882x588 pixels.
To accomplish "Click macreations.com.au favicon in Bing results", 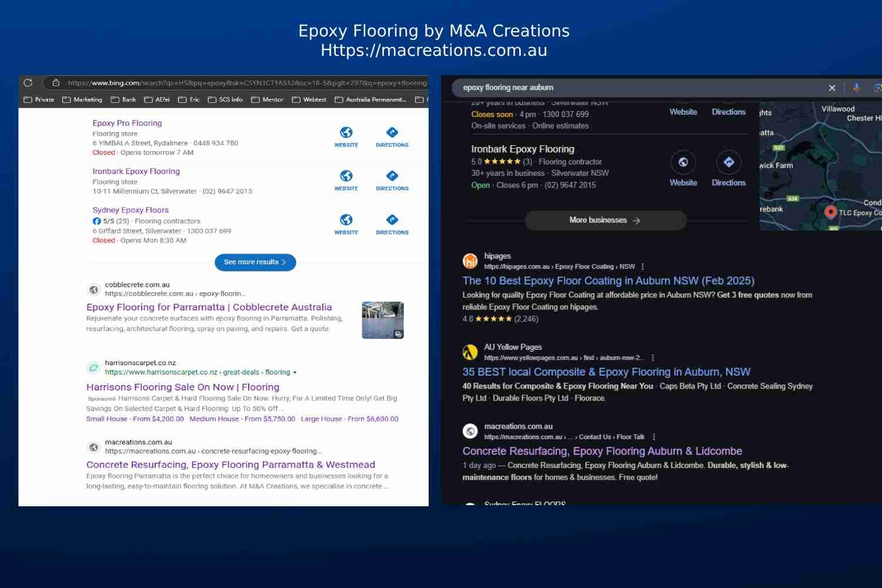I will pyautogui.click(x=93, y=447).
